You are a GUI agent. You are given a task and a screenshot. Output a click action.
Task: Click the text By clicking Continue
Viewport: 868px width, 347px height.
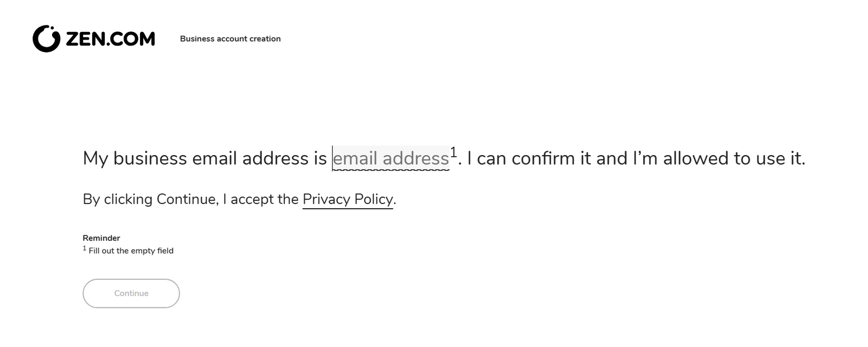point(151,199)
